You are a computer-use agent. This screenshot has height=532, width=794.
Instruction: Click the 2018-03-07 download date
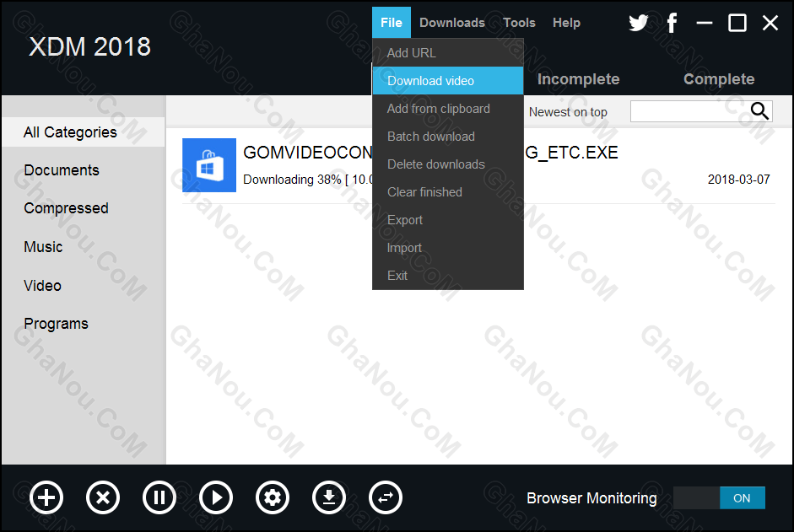[x=738, y=180]
